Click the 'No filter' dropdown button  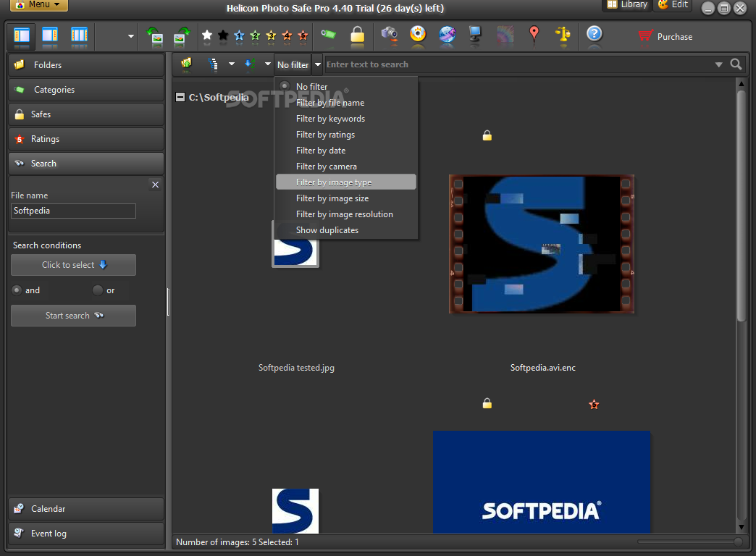point(293,64)
